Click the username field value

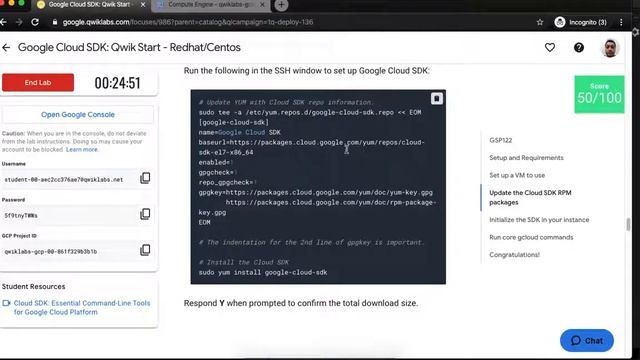pos(64,180)
